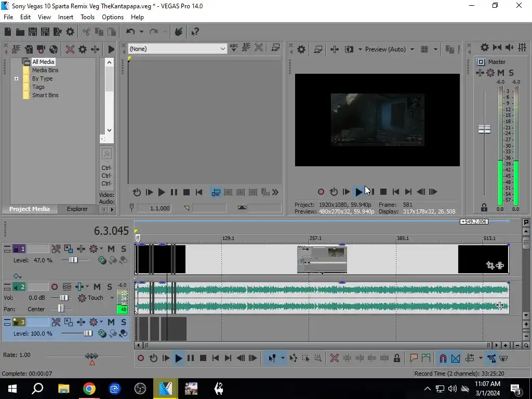Open the File menu
Screen dimensions: 532x399
click(x=8, y=17)
